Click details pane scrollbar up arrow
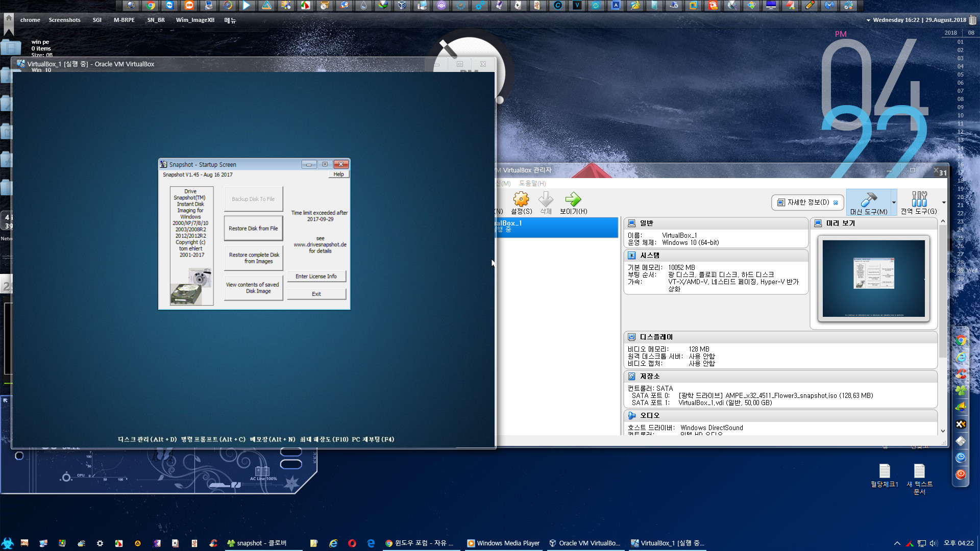Image resolution: width=980 pixels, height=551 pixels. [943, 221]
